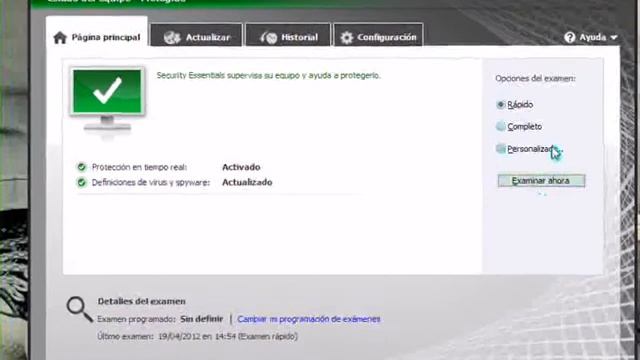The image size is (640, 360).
Task: Click the magnifying glass scan details icon
Action: pos(80,309)
